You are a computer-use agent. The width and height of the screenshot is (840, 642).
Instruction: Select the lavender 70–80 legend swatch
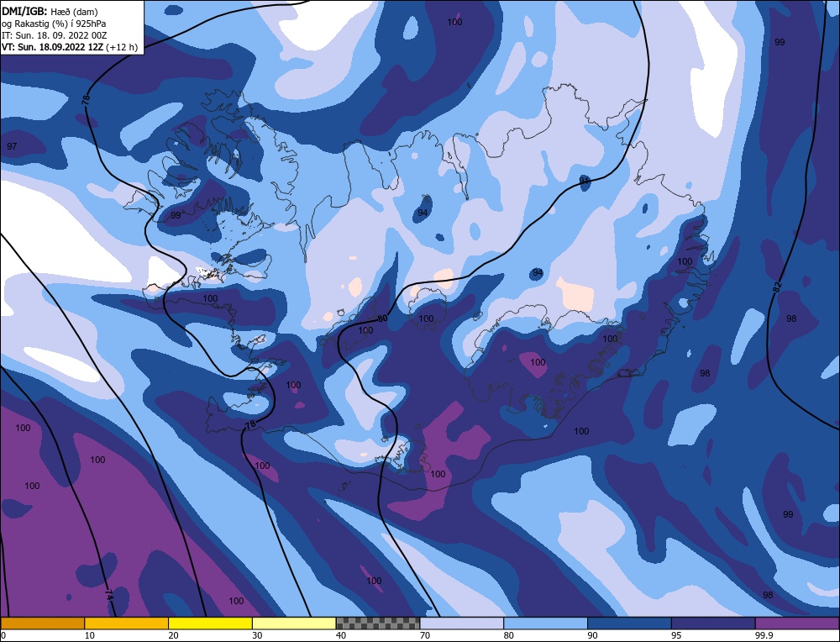(x=462, y=623)
